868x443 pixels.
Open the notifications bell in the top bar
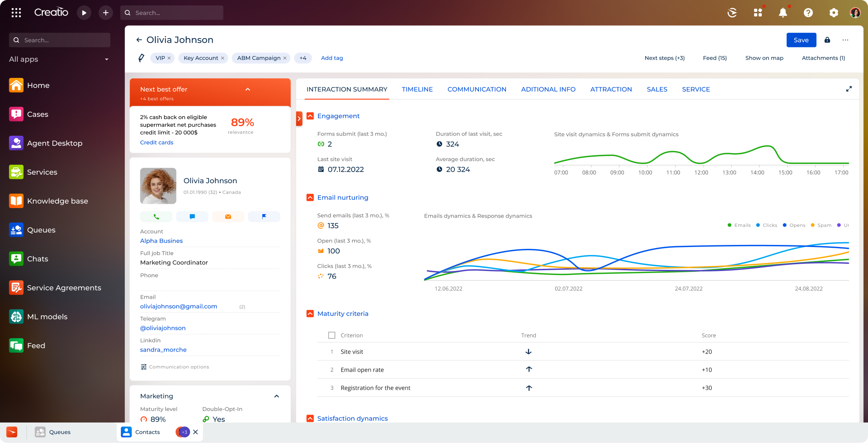783,12
